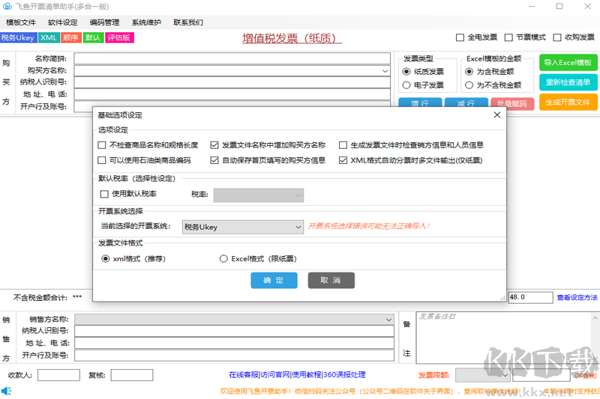Open the 查看设定方法 link
This screenshot has width=600, height=399.
(577, 297)
